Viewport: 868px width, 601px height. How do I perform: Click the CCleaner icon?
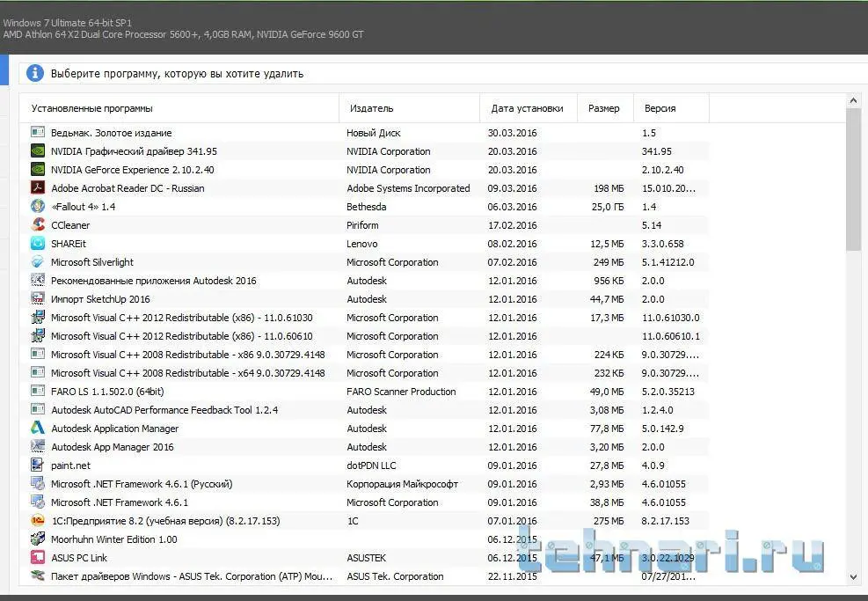(x=38, y=225)
